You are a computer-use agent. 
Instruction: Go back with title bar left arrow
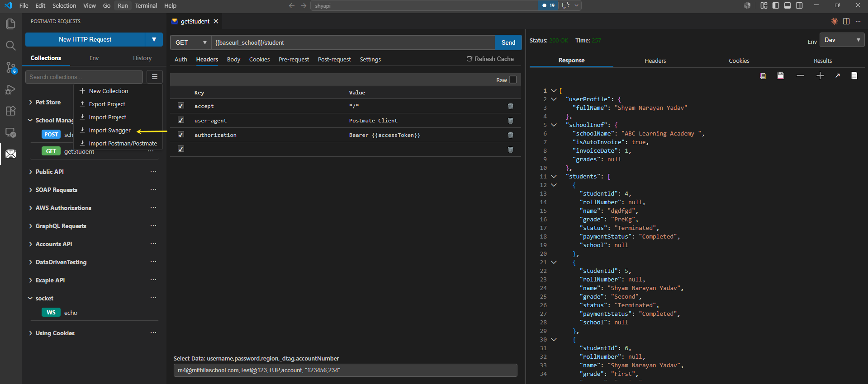[292, 5]
